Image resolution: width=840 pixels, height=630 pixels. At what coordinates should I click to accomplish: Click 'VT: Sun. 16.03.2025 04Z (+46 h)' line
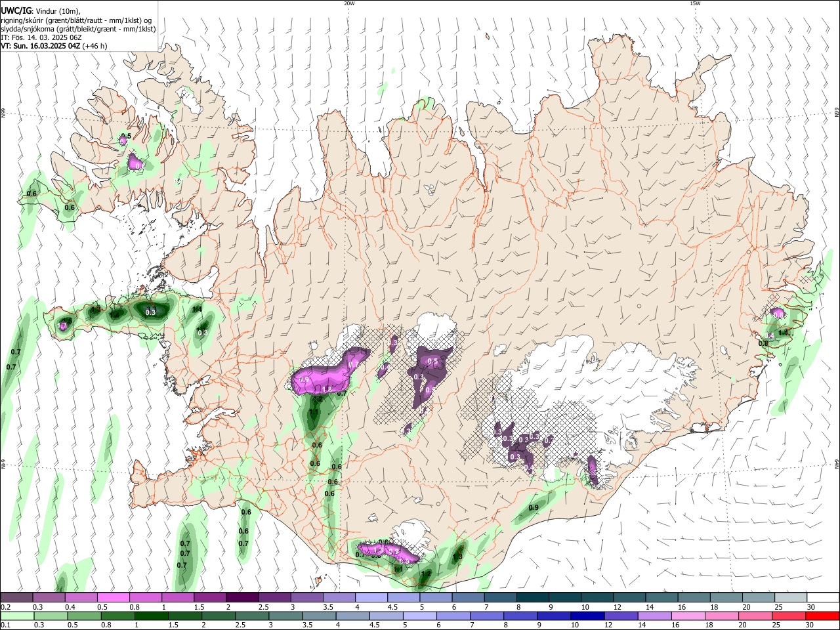pyautogui.click(x=54, y=46)
